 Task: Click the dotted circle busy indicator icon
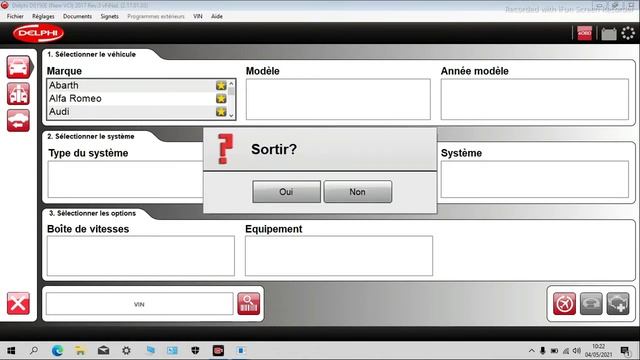pyautogui.click(x=628, y=33)
